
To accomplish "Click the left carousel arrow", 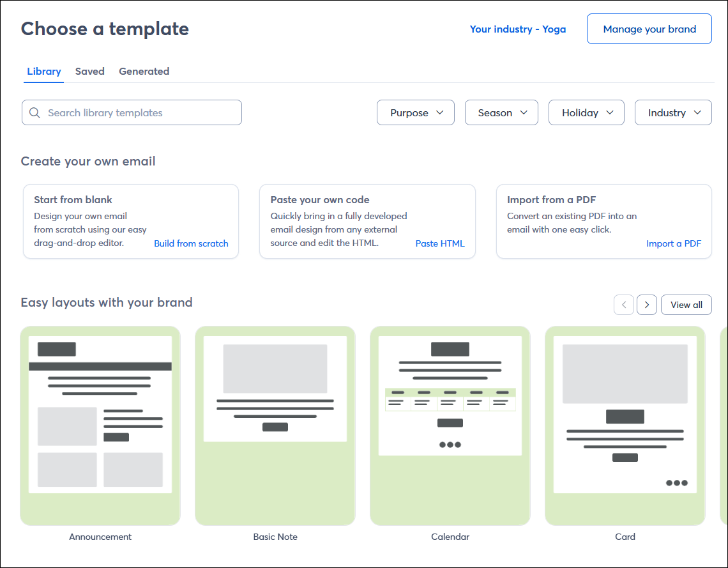I will (x=624, y=305).
